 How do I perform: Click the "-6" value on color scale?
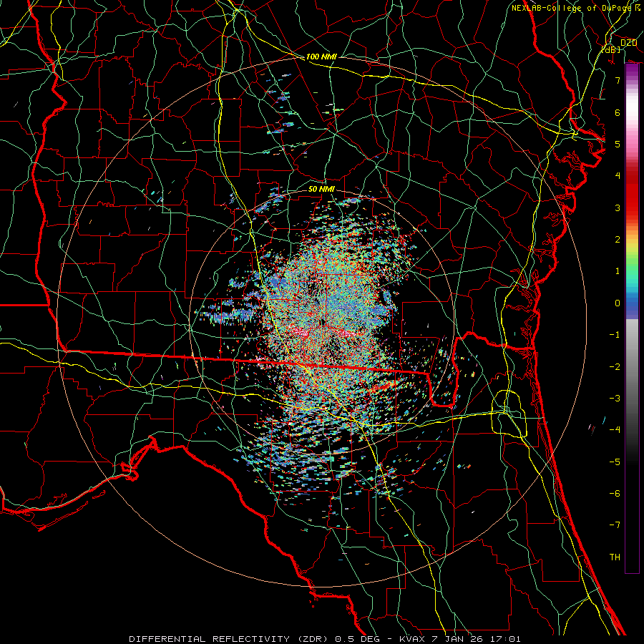[615, 494]
